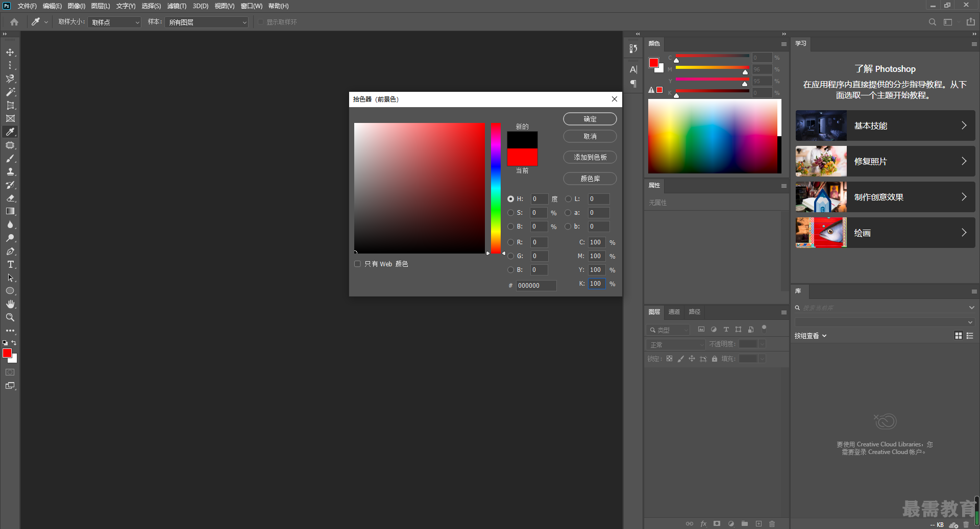Toggle the 显示取样环 checkbox
The width and height of the screenshot is (980, 529).
(x=261, y=22)
